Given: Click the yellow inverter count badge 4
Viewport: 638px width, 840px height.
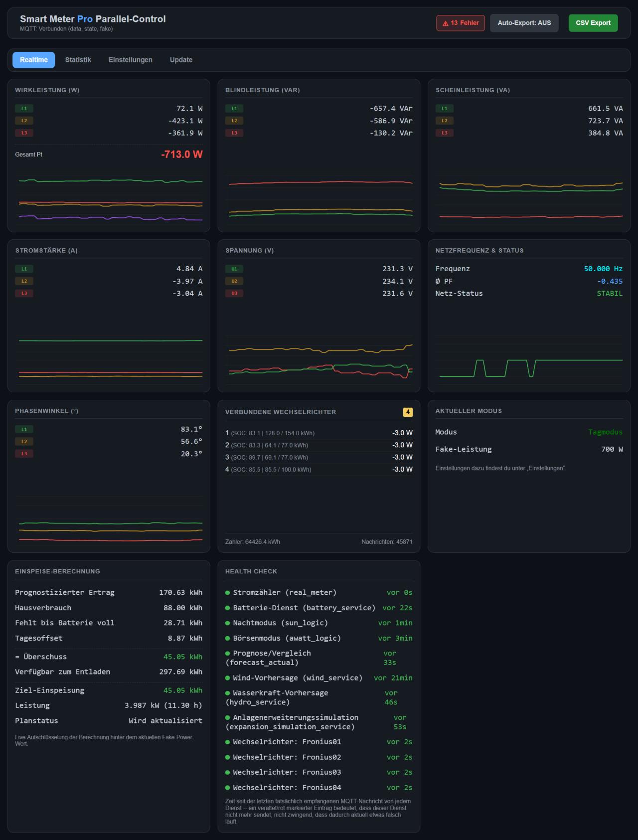Looking at the screenshot, I should [408, 412].
